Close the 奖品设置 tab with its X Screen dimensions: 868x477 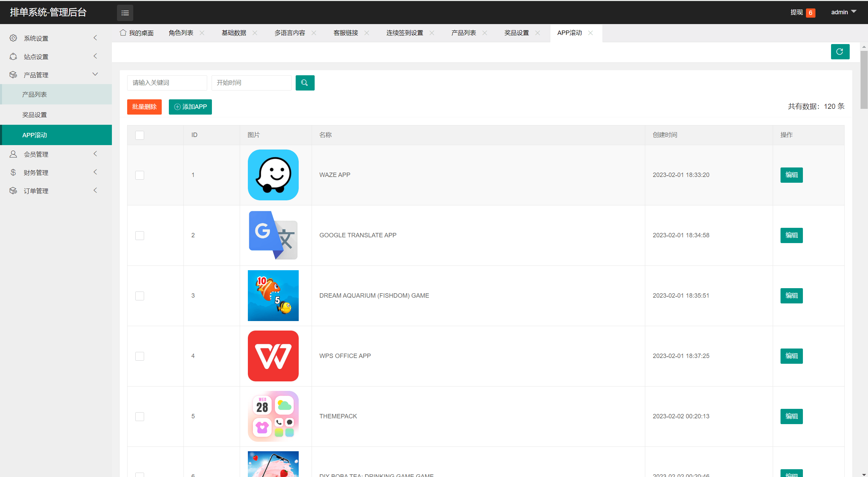[x=537, y=33]
